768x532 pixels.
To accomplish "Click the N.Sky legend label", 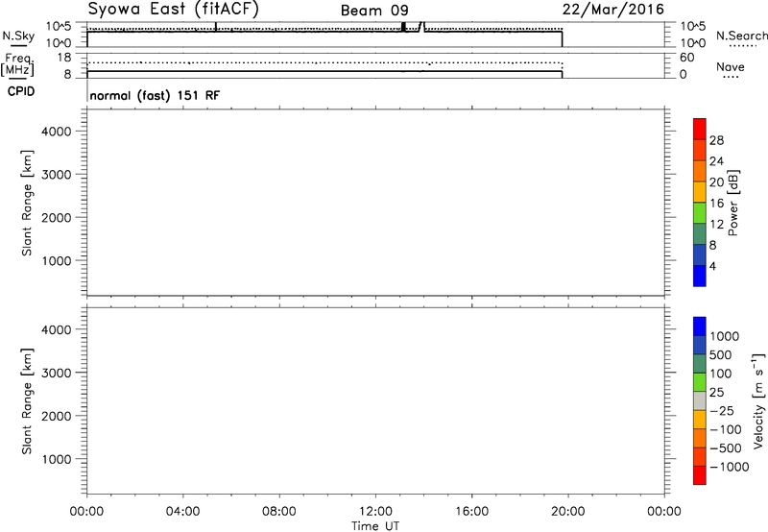I will [x=15, y=35].
